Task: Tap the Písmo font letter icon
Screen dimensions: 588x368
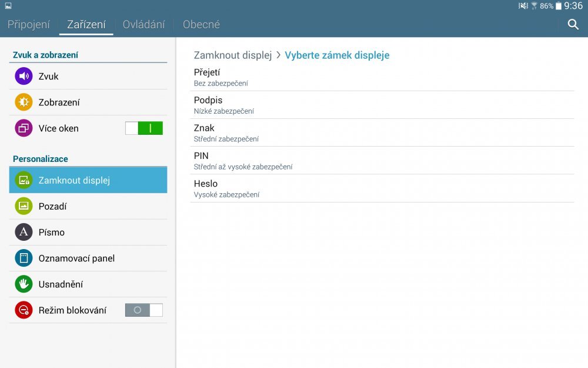Action: click(24, 232)
